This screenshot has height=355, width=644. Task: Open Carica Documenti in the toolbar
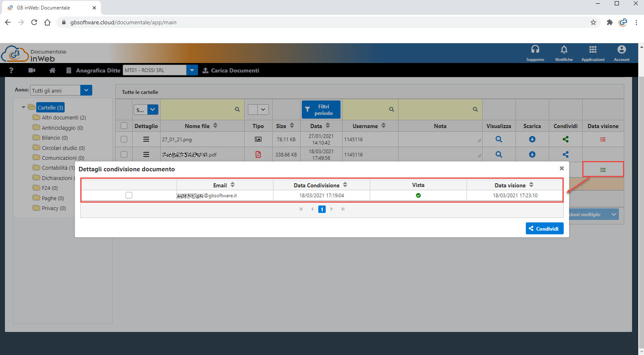(x=231, y=70)
